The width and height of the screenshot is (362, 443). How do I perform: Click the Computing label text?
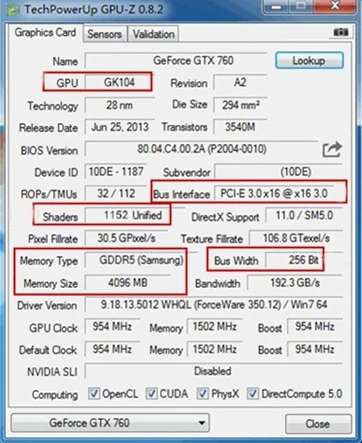tap(55, 394)
